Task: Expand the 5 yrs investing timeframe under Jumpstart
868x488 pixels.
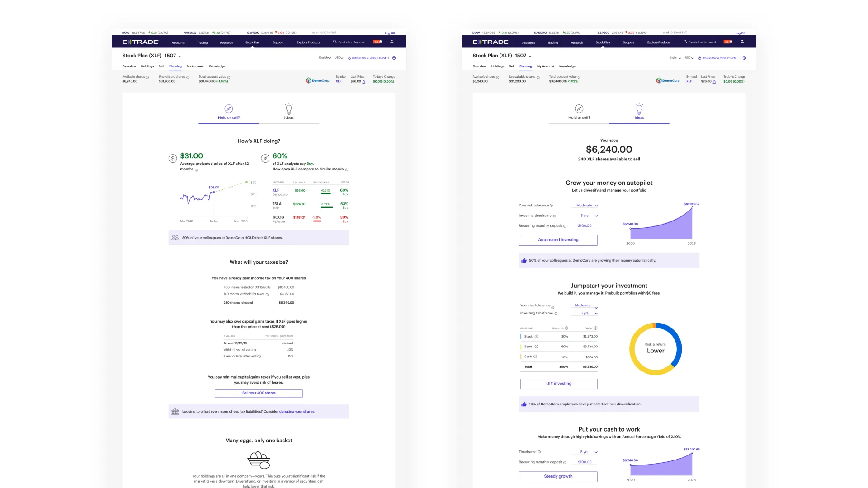Action: click(x=587, y=313)
